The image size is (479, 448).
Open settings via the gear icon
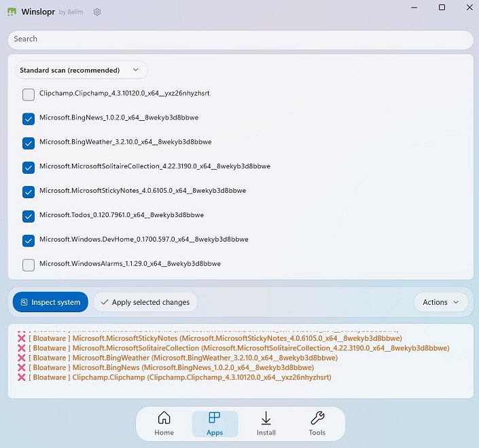97,12
